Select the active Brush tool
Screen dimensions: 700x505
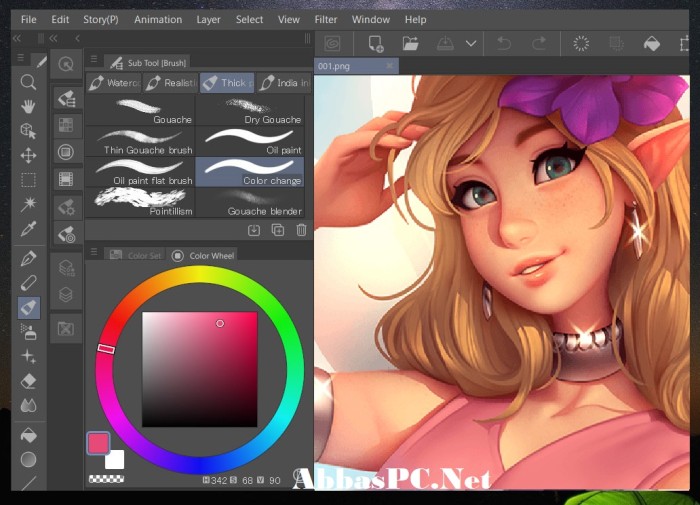pos(29,308)
